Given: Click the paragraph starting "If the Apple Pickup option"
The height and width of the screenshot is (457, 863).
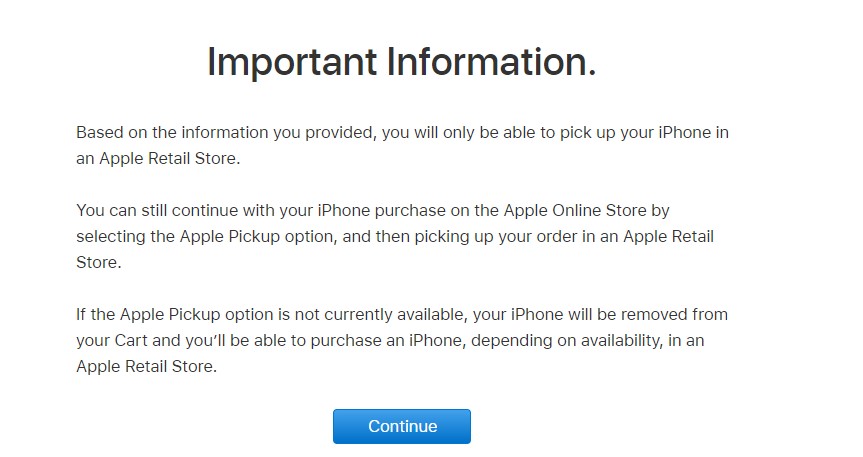Looking at the screenshot, I should pyautogui.click(x=402, y=340).
